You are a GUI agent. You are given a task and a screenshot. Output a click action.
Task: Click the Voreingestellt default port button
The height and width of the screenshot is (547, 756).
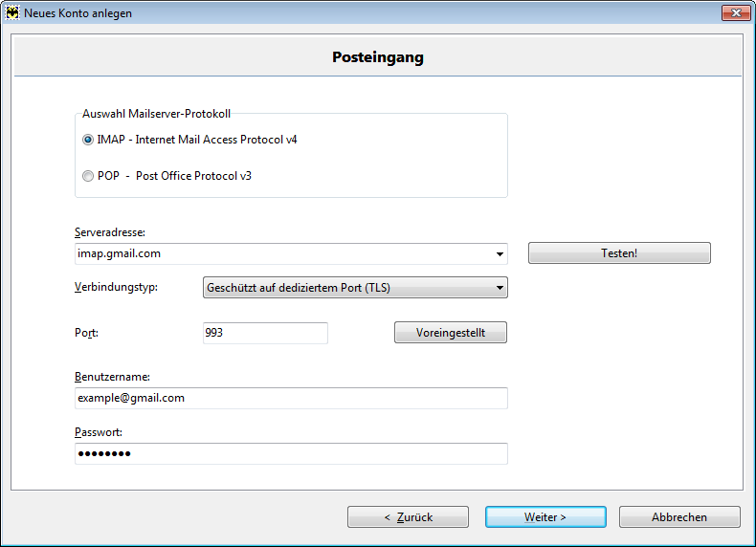point(451,333)
